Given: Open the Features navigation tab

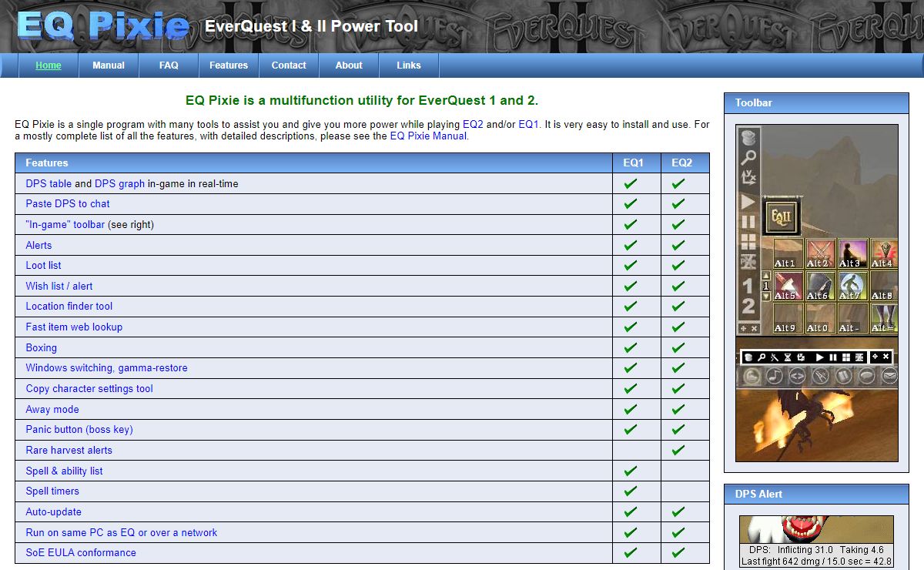Looking at the screenshot, I should click(x=229, y=65).
